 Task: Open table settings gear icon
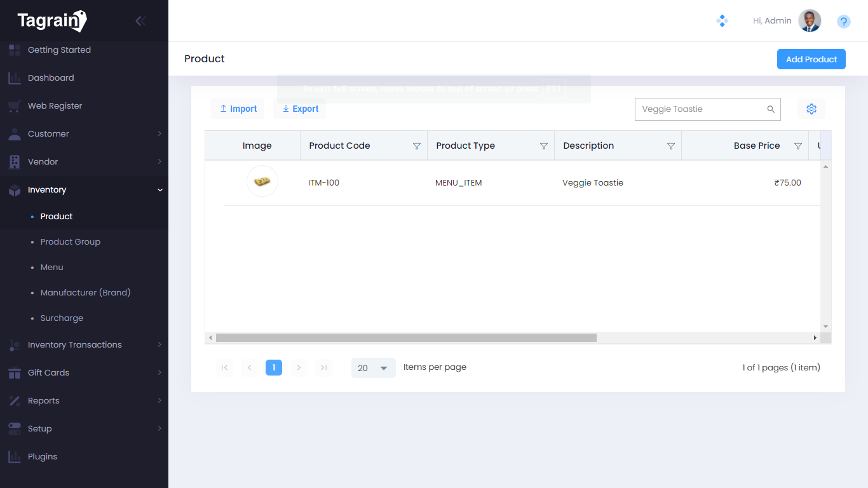click(811, 109)
